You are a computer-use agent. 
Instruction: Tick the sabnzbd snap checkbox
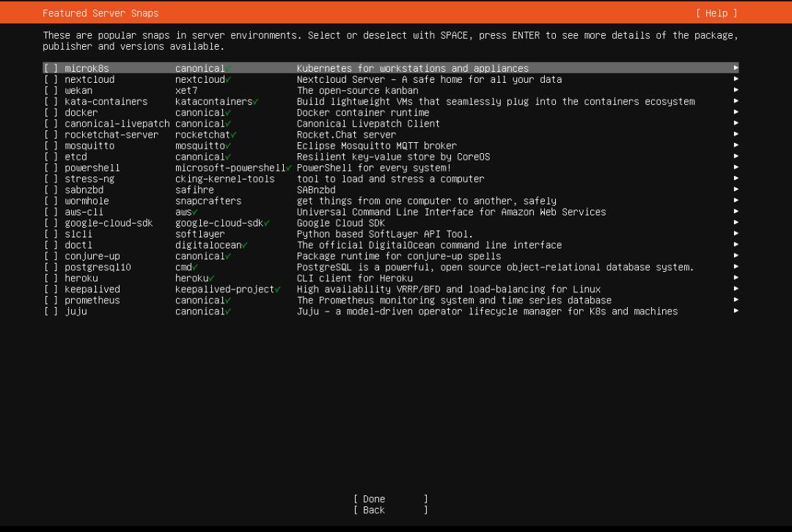pos(51,191)
